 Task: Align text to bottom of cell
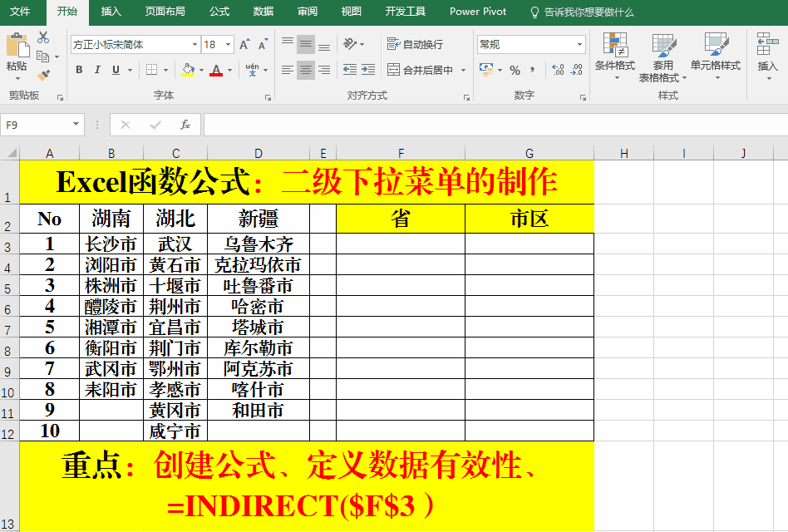click(324, 45)
